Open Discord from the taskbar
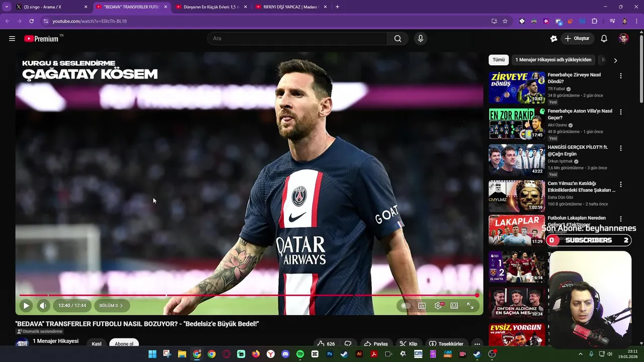644x362 pixels. pos(285,354)
